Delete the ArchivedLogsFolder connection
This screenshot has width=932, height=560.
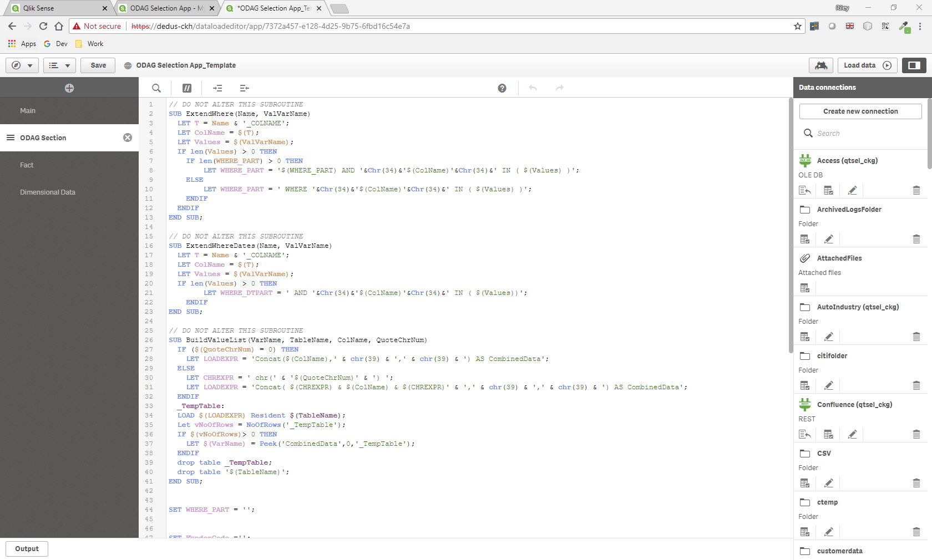tap(916, 239)
